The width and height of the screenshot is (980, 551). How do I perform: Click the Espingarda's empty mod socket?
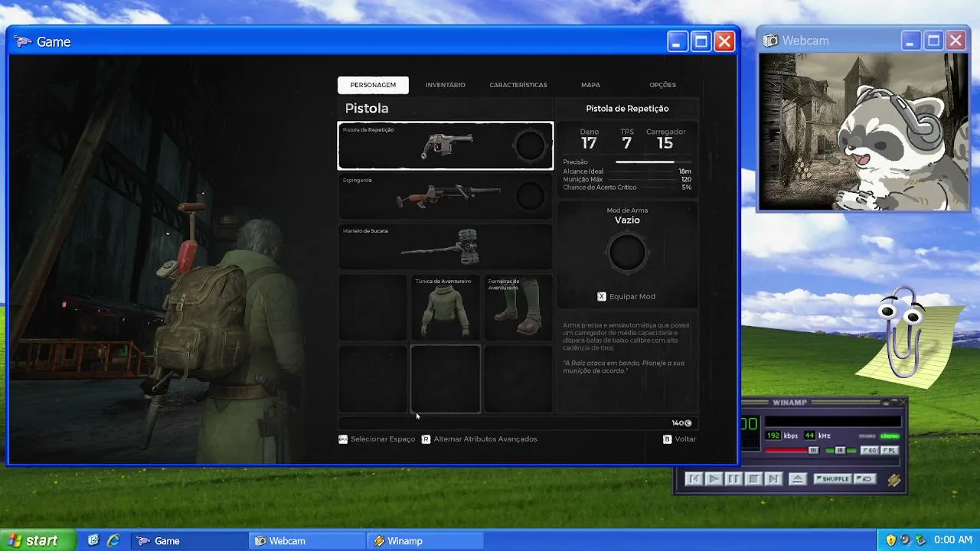(x=529, y=196)
